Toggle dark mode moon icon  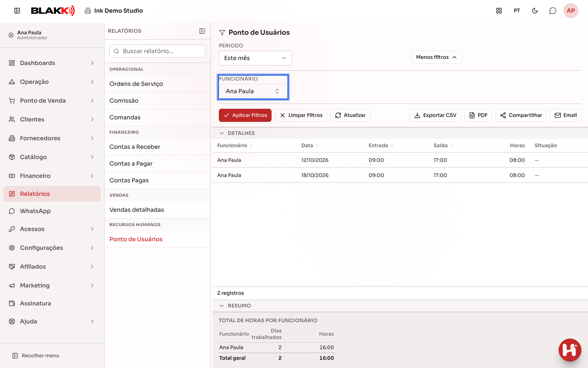click(x=535, y=11)
